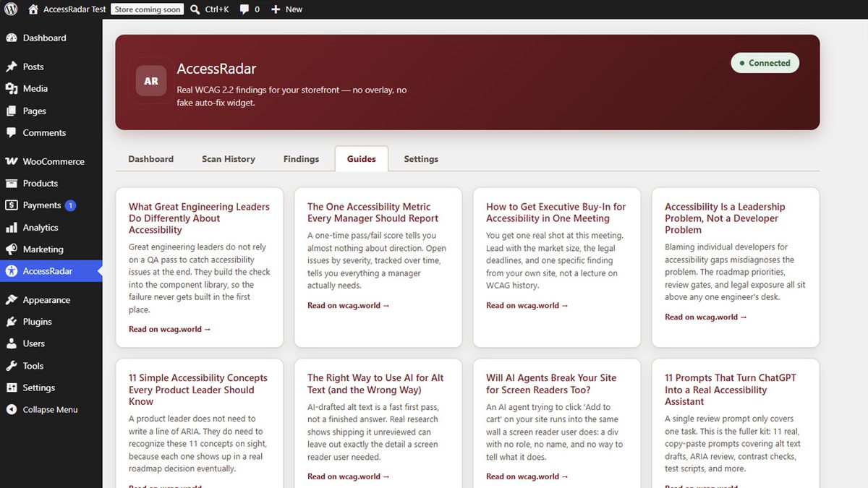Viewport: 868px width, 488px height.
Task: Click the Plugins plug icon
Action: [11, 322]
